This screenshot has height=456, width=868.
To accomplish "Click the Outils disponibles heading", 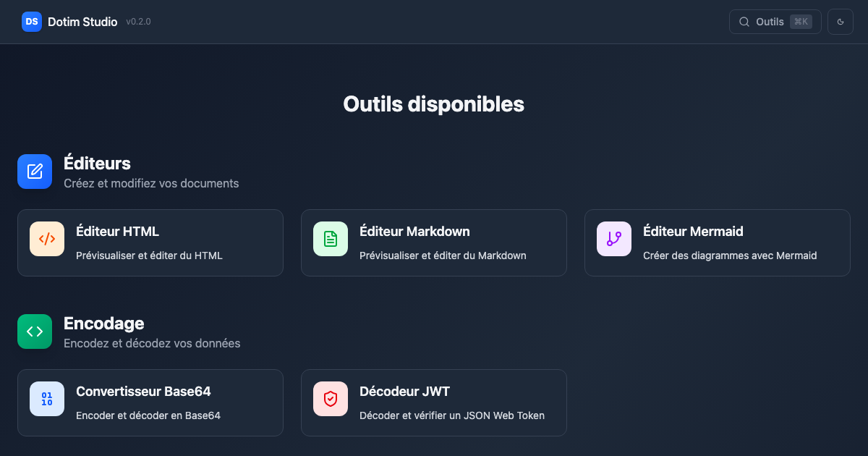I will (433, 104).
